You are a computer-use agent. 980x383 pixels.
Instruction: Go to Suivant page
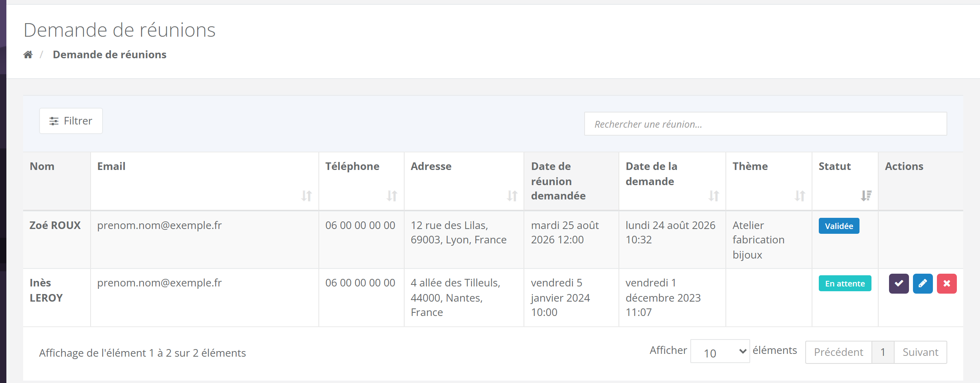click(x=921, y=352)
